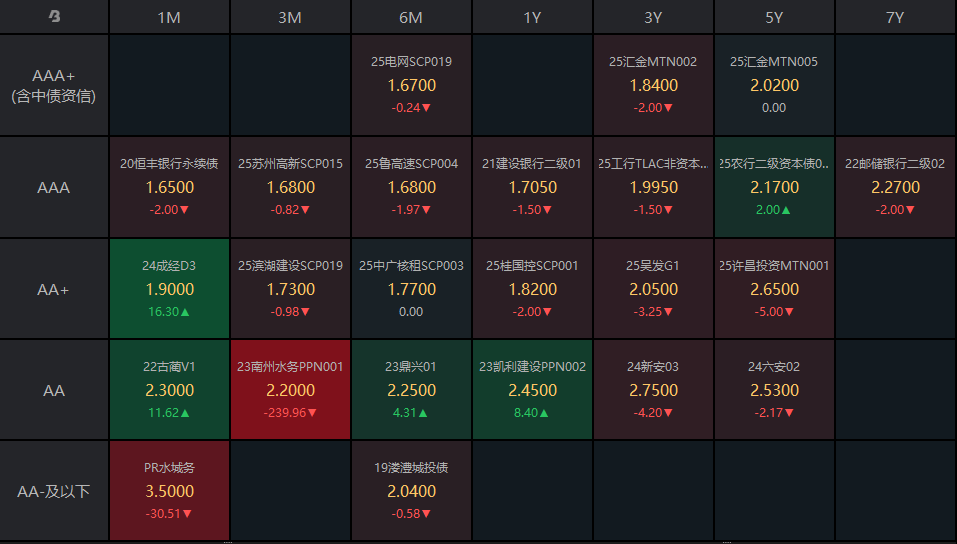
Task: Click the up arrow on 23凯利建设PPN002 change
Action: click(545, 413)
